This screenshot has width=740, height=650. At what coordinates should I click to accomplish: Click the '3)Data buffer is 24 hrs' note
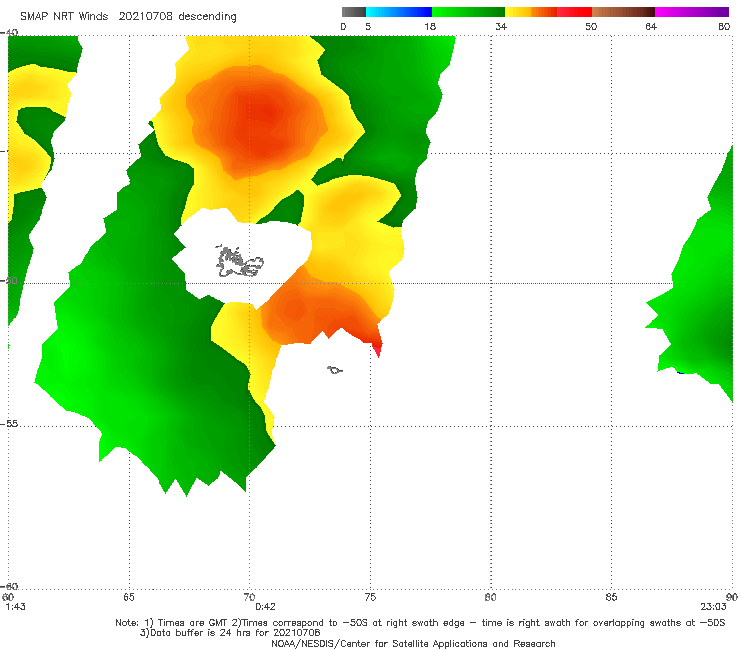pos(230,633)
